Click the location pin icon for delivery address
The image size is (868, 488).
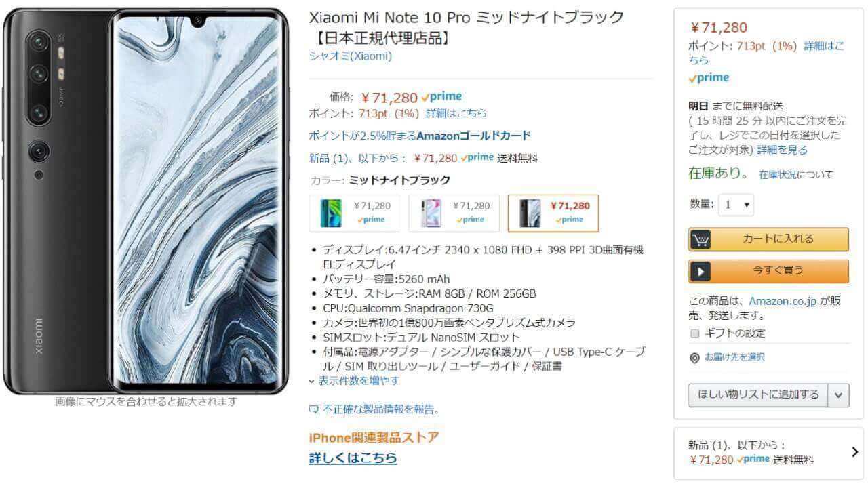694,358
